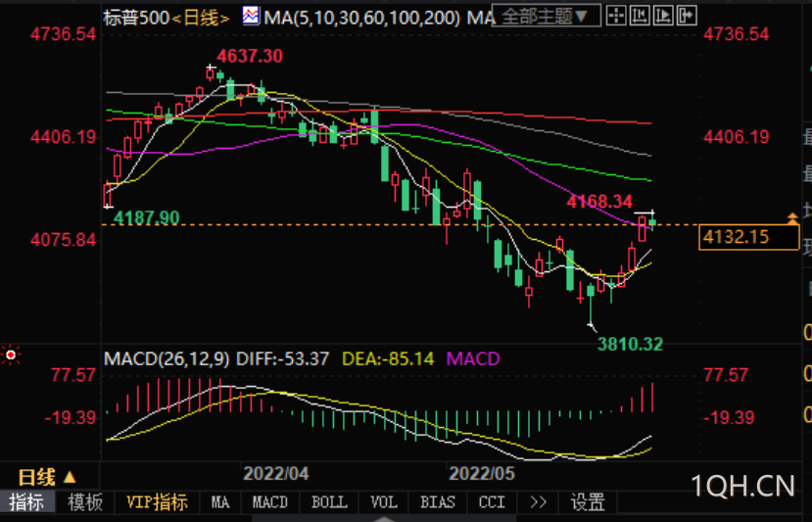Click the MA indicator chart icon

251,16
